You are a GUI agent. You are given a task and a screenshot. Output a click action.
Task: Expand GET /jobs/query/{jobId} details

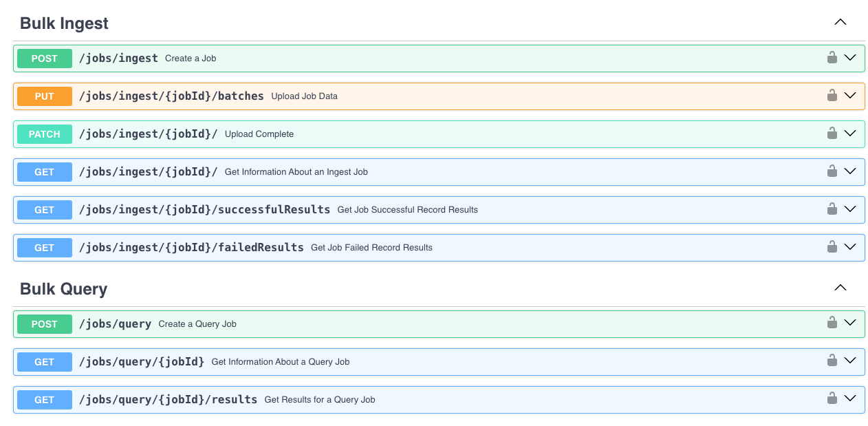tap(850, 361)
